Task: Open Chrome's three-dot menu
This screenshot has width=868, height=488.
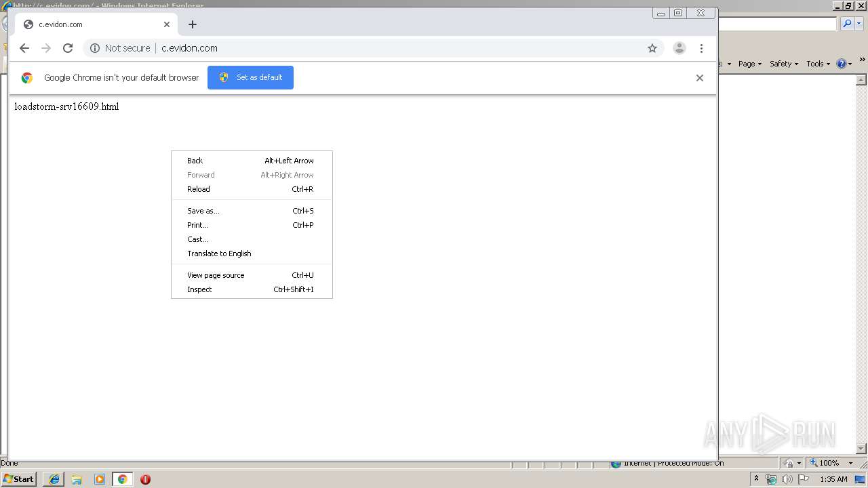Action: coord(701,48)
